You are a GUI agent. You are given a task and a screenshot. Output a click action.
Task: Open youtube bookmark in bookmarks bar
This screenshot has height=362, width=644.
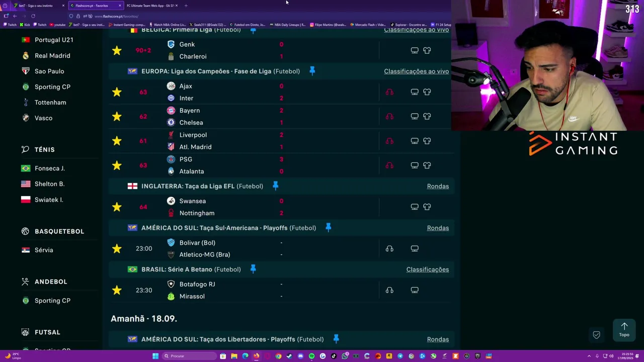click(x=59, y=25)
